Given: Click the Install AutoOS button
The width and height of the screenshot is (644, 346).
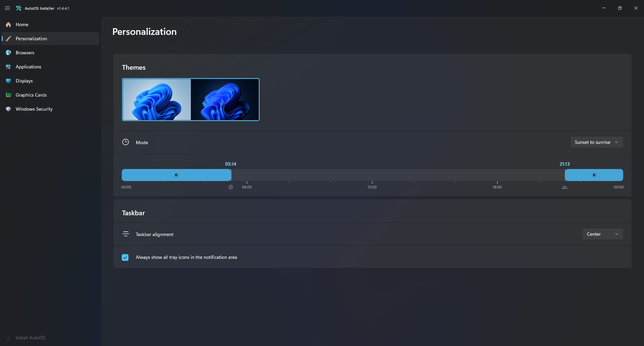Looking at the screenshot, I should click(x=50, y=338).
